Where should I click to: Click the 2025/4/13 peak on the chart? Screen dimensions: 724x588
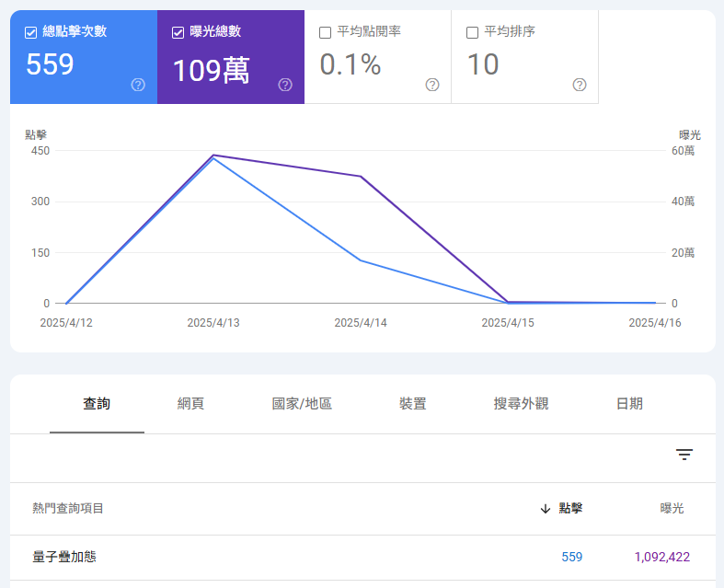tap(213, 156)
